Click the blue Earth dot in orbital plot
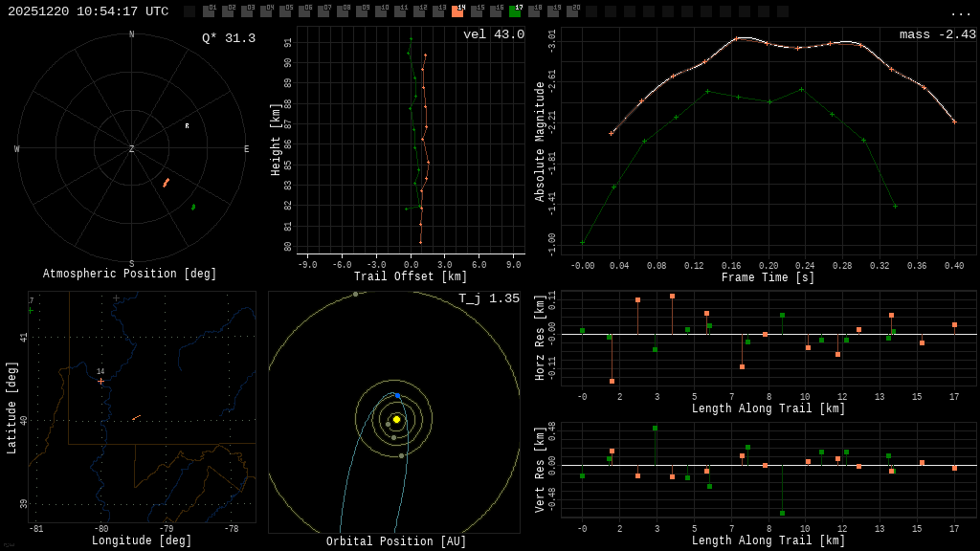Viewport: 980px width, 551px height. click(x=398, y=395)
